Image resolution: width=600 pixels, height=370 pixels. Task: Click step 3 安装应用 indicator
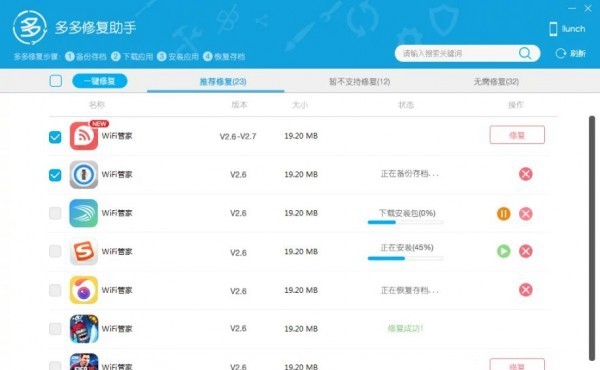(178, 57)
